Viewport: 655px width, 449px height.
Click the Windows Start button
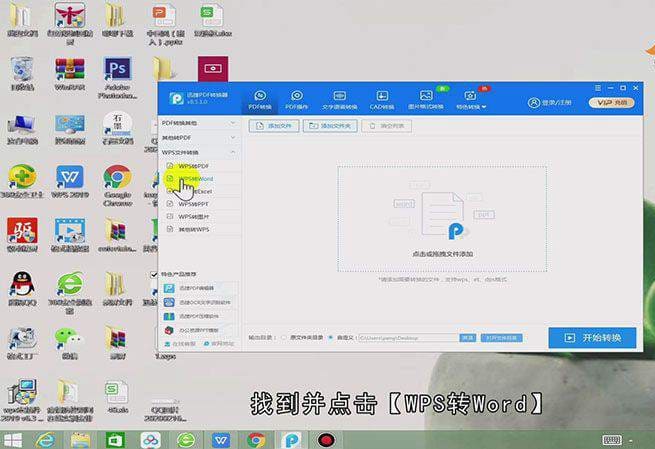pos(13,440)
